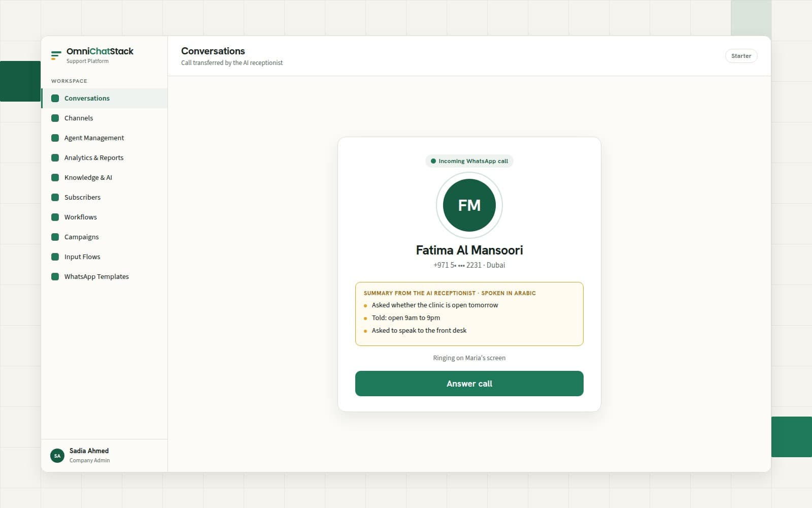Click the icon next to Subscribers
Viewport: 812px width, 508px height.
click(x=55, y=198)
